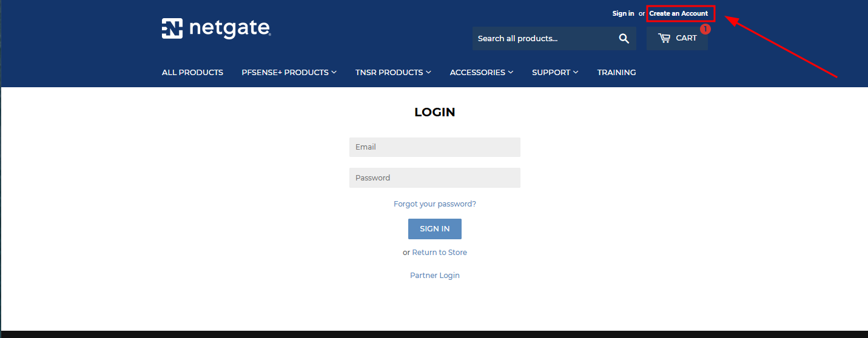Click the Netgate logo

pyautogui.click(x=216, y=28)
